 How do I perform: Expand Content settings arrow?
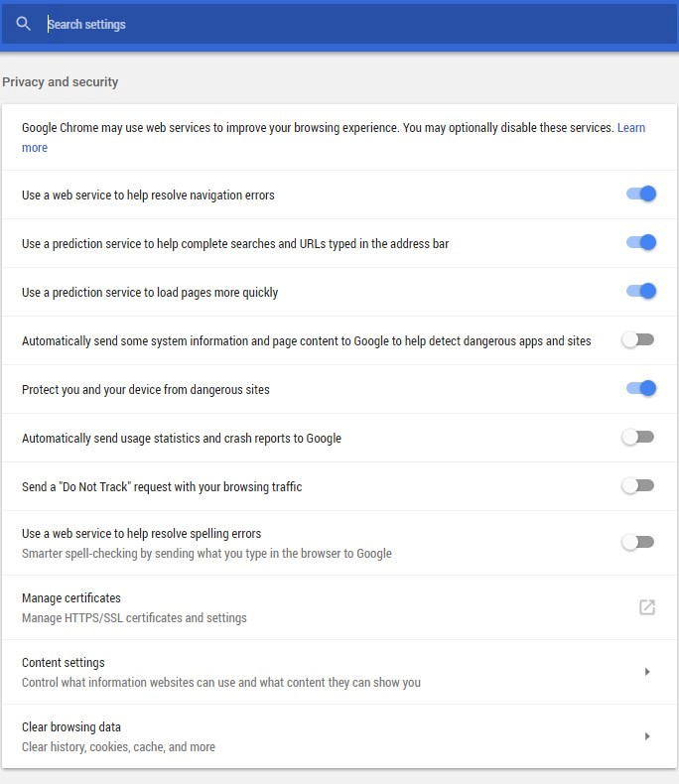pos(647,672)
